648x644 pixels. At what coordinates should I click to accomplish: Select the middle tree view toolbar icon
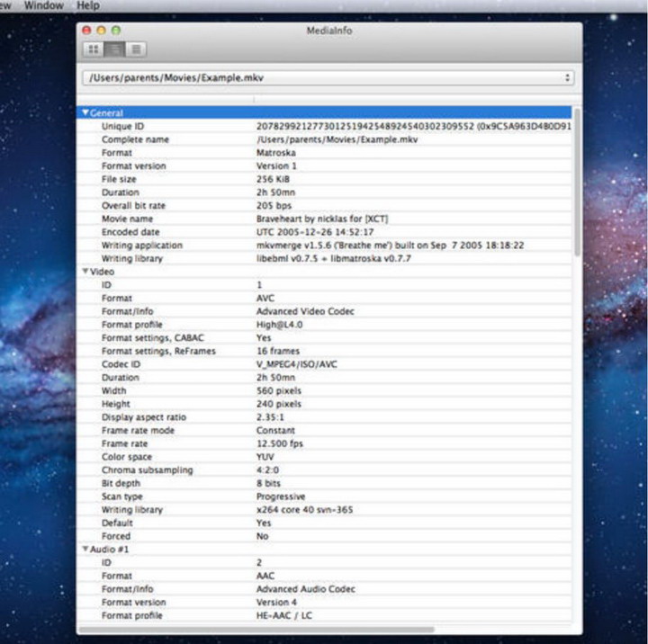click(x=115, y=49)
